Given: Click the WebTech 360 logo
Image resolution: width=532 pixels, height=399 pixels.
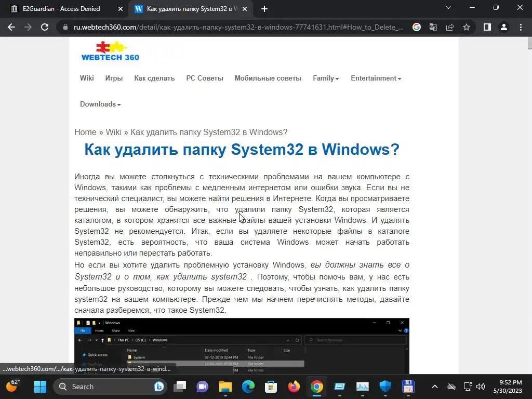Looking at the screenshot, I should pos(110,51).
